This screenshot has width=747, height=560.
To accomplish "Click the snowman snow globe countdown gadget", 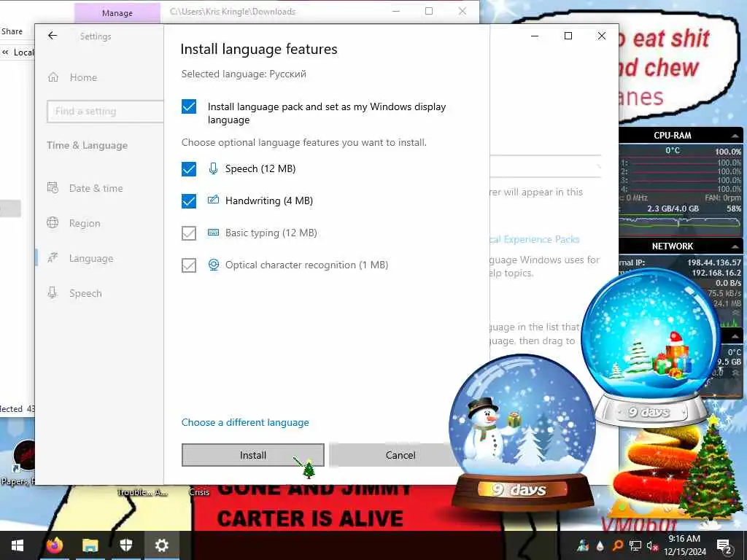I will (x=522, y=433).
